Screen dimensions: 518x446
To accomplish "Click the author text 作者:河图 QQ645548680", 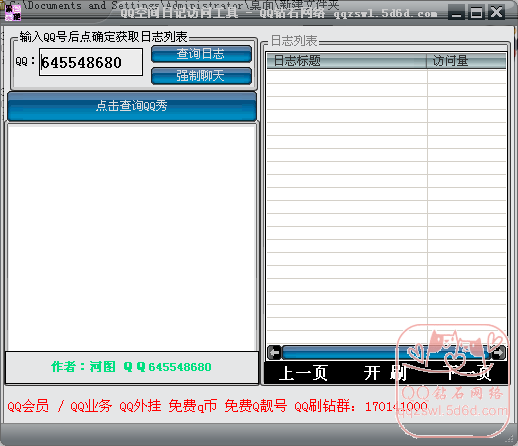I will click(131, 367).
